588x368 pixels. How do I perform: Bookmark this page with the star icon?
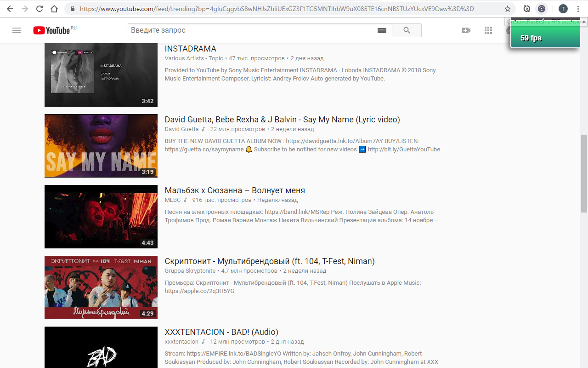pyautogui.click(x=508, y=9)
